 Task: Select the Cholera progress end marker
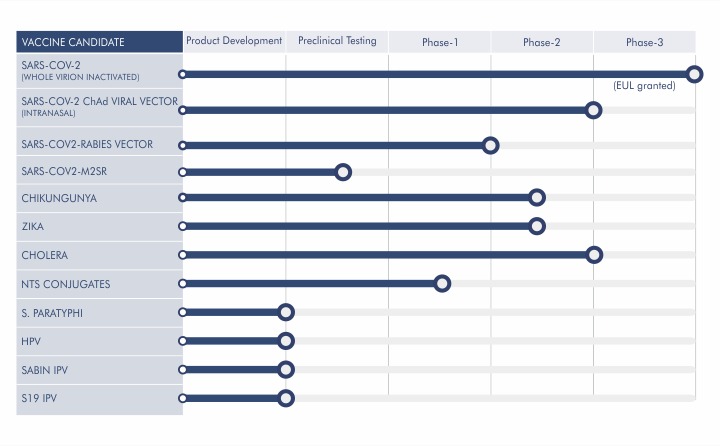point(593,255)
